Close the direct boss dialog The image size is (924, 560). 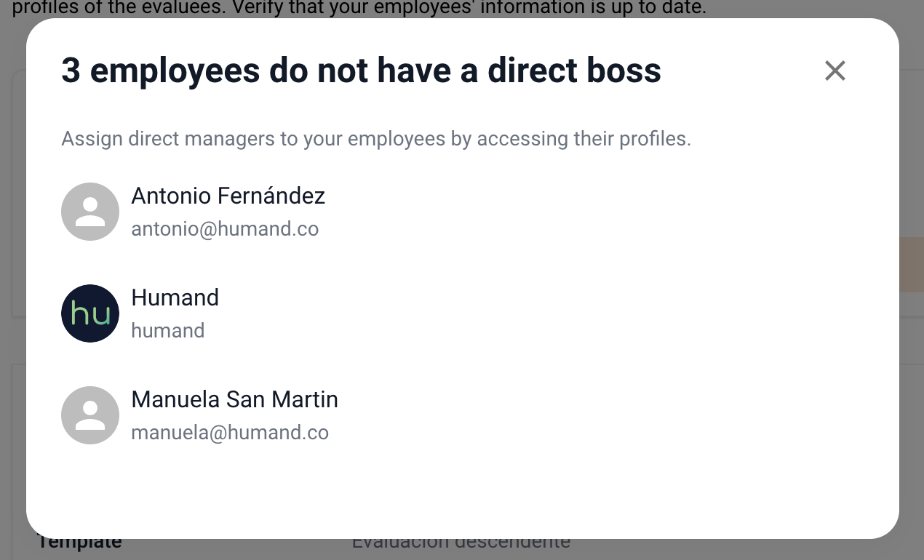pyautogui.click(x=835, y=71)
